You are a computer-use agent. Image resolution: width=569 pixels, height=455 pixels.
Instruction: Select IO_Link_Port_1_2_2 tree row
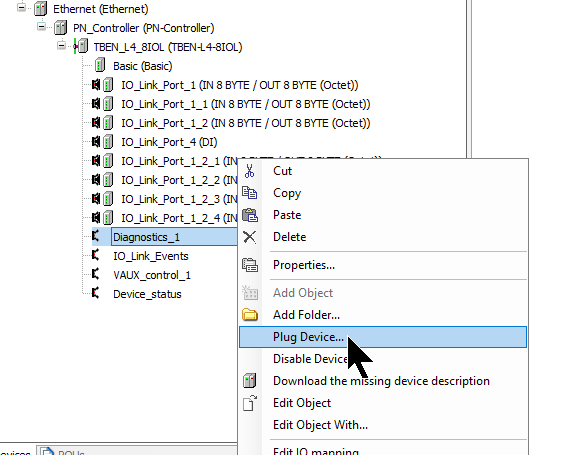179,180
